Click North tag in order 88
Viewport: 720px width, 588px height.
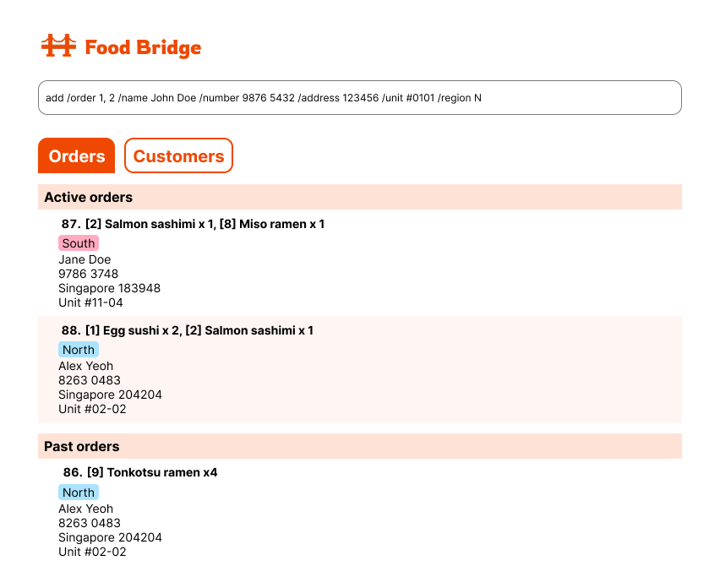[x=79, y=350]
